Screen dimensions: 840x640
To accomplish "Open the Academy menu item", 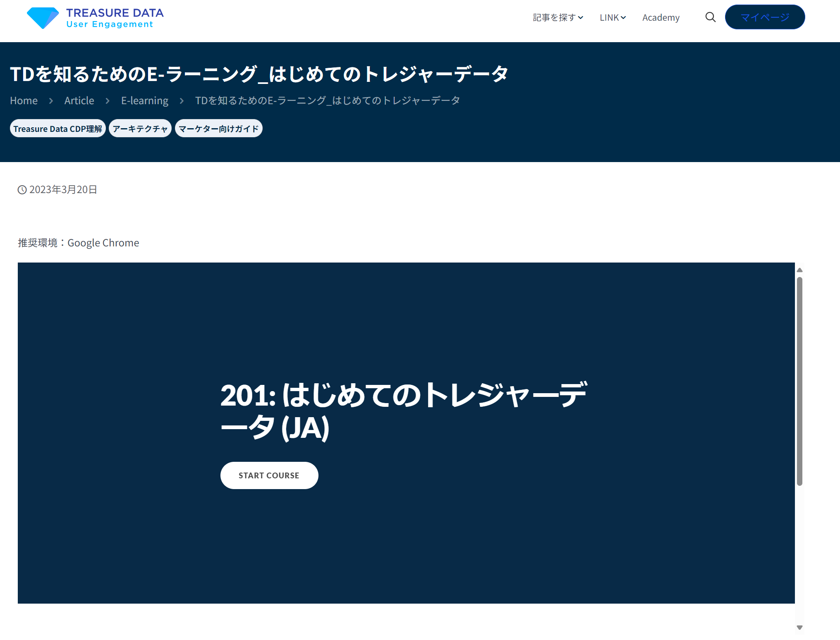I will click(661, 17).
